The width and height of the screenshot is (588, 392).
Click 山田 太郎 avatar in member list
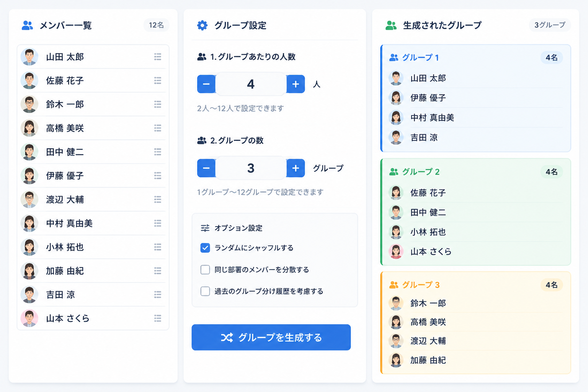coord(29,57)
